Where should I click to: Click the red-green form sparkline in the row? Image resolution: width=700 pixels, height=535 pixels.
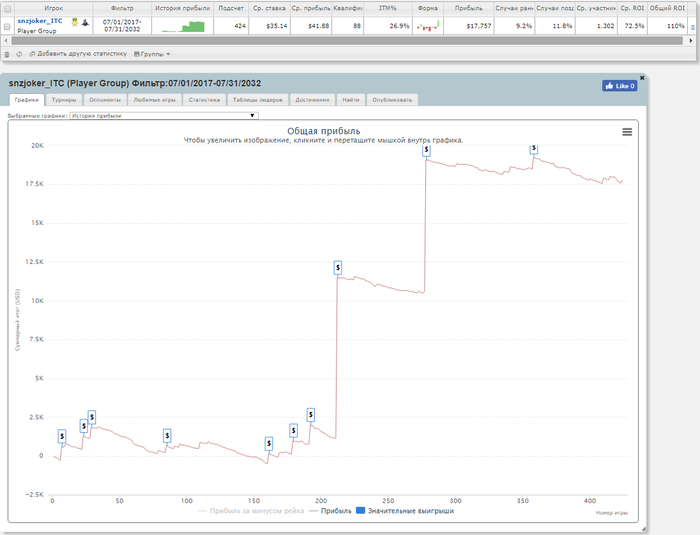pos(428,26)
